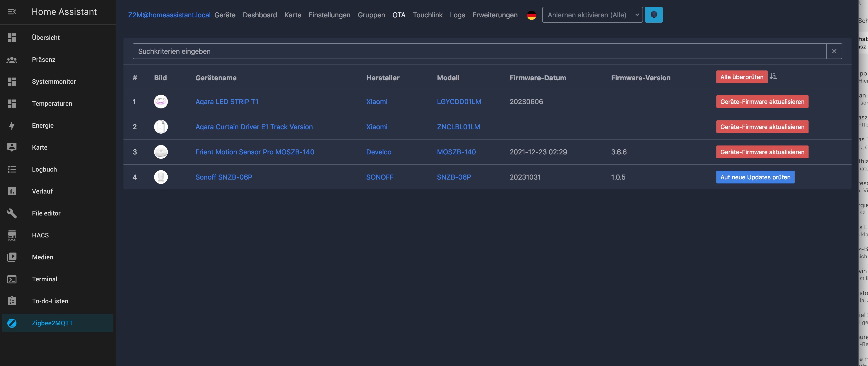
Task: Open Terminal from the sidebar
Action: [45, 279]
